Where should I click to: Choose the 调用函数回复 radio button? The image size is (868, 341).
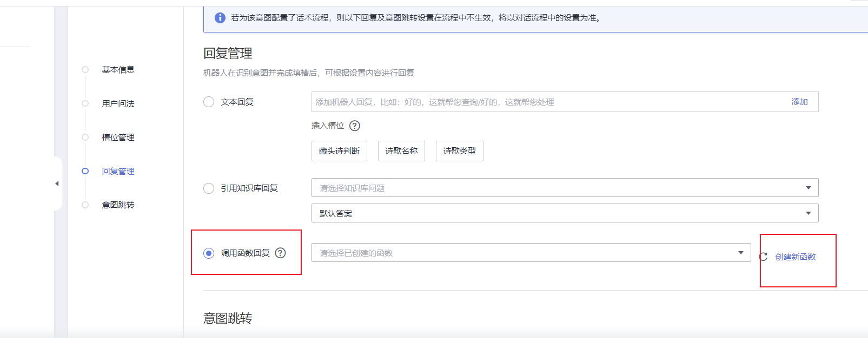tap(209, 253)
